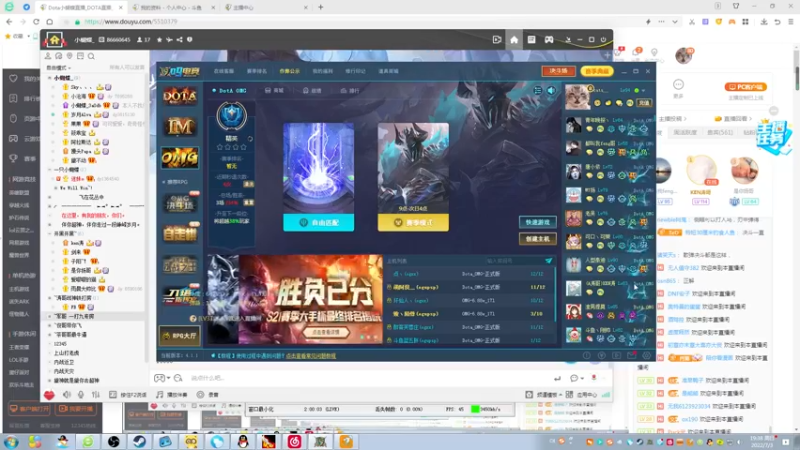Open emoji dropdown next to chat input

(x=162, y=378)
